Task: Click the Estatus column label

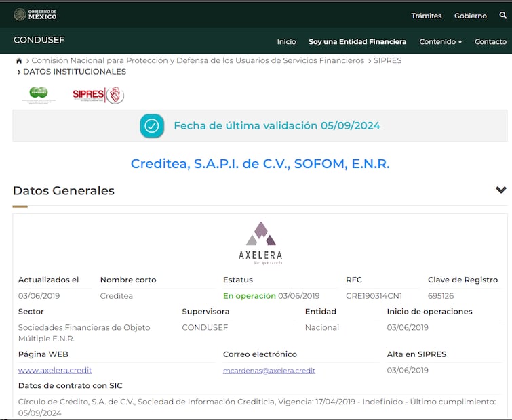Action: click(238, 280)
